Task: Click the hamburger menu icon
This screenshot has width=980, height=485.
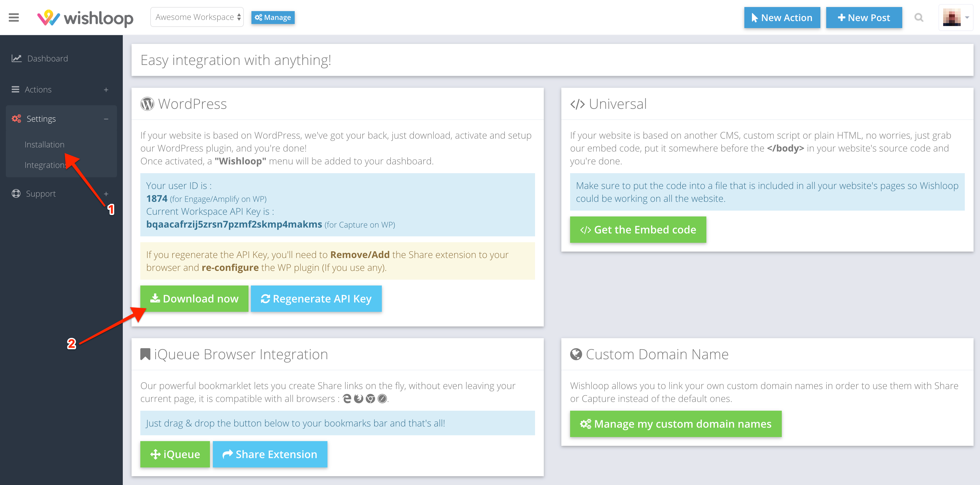Action: [x=14, y=18]
